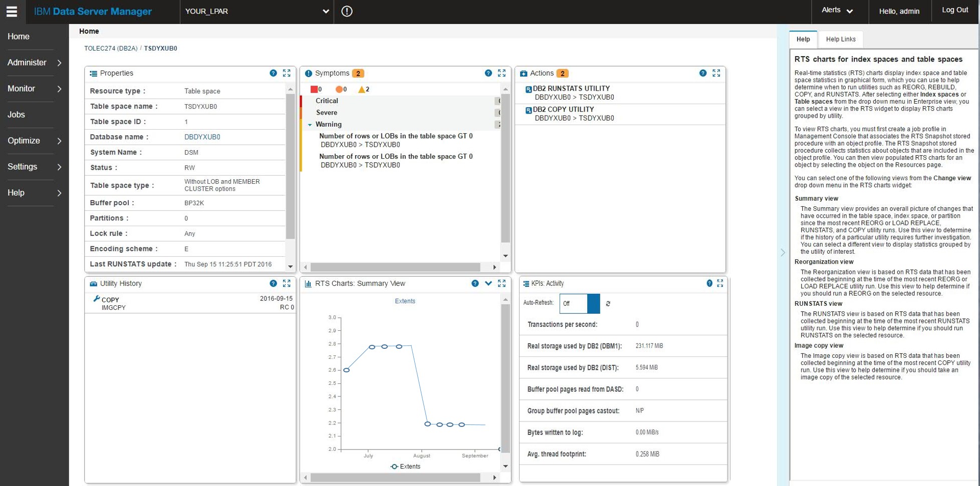980x486 pixels.
Task: Open the RTS Charts change view dropdown
Action: click(488, 283)
